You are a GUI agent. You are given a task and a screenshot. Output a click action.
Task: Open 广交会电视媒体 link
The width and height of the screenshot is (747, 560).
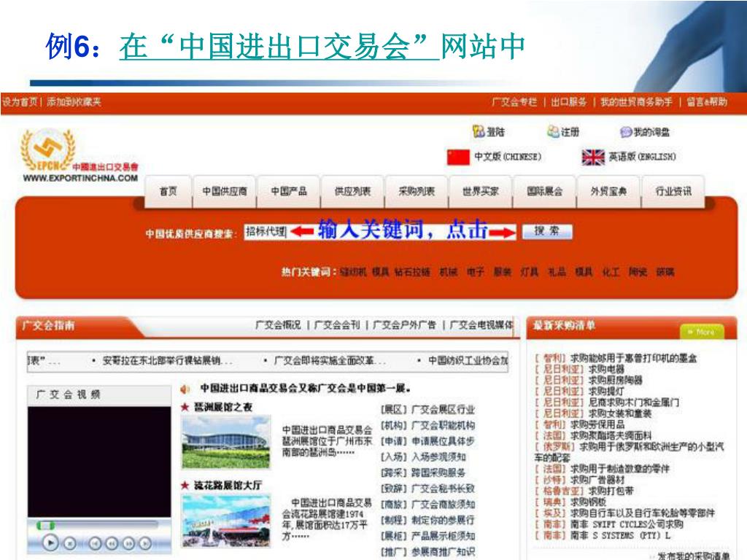pyautogui.click(x=481, y=324)
